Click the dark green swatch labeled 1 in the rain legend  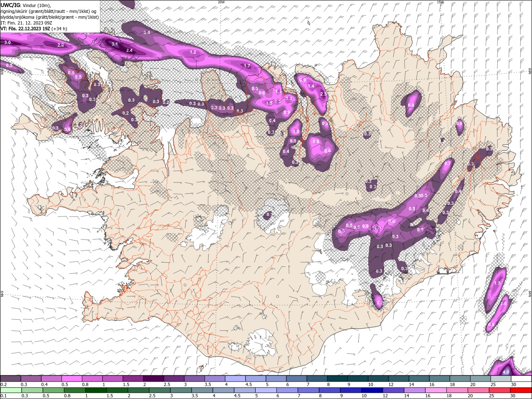96,390
